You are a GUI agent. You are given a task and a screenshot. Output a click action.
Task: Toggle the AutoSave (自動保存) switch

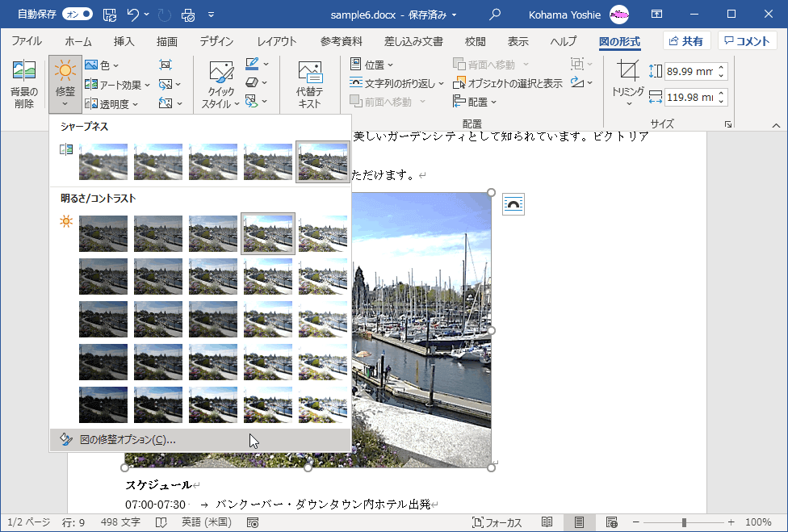78,14
